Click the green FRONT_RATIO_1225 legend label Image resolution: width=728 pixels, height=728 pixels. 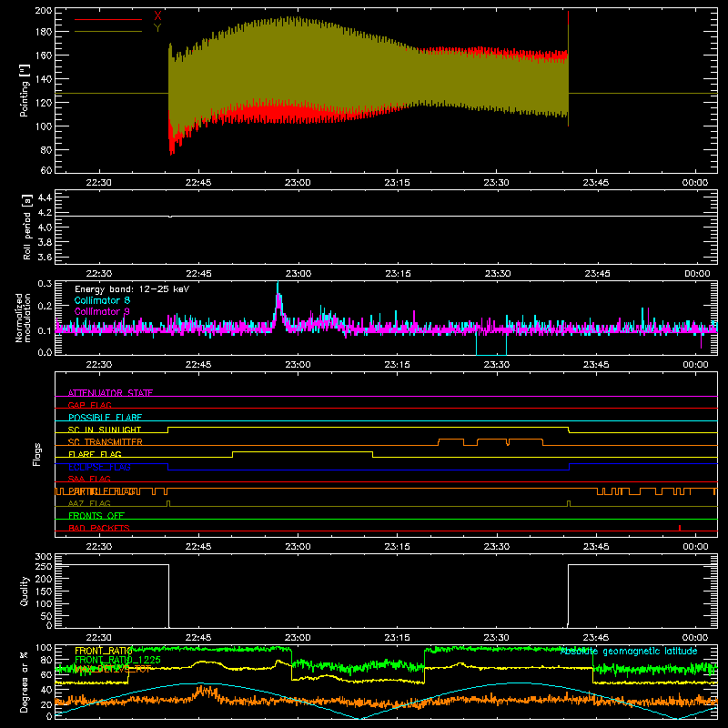tap(118, 660)
